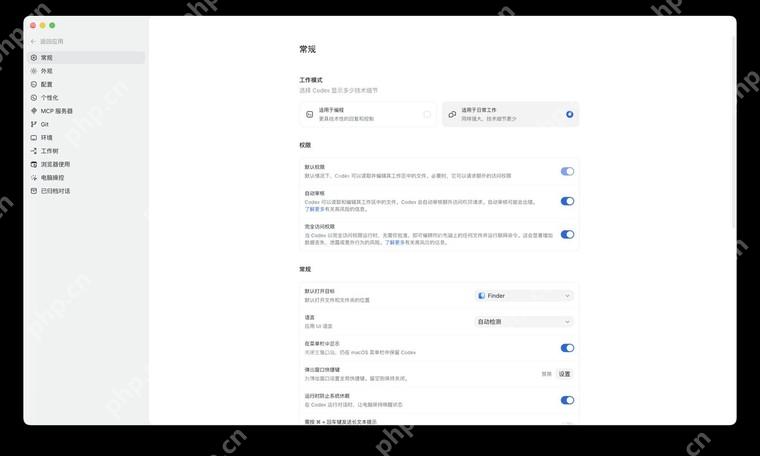Open 外观 settings via its sun icon
Image resolution: width=760 pixels, height=456 pixels.
click(33, 71)
